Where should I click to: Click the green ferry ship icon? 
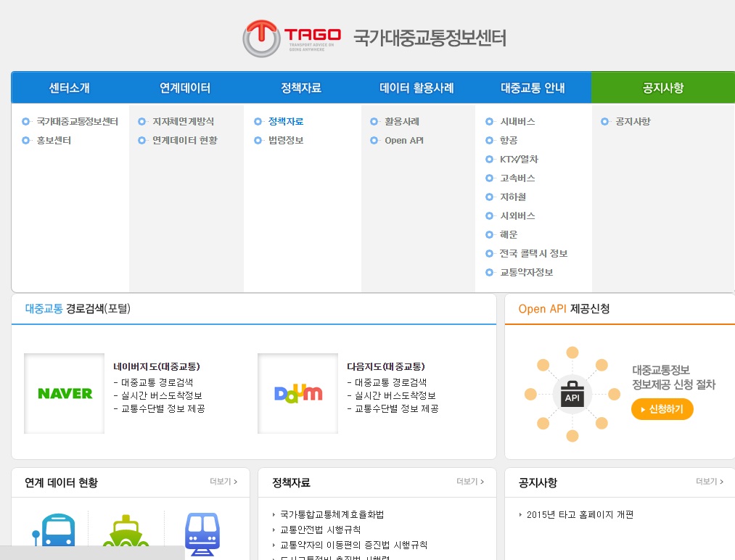126,531
